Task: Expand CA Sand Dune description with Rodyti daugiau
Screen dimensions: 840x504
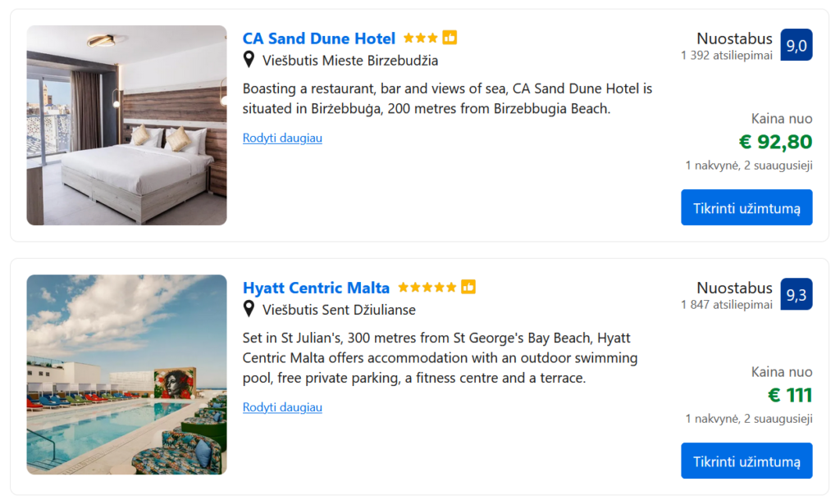Action: point(282,138)
